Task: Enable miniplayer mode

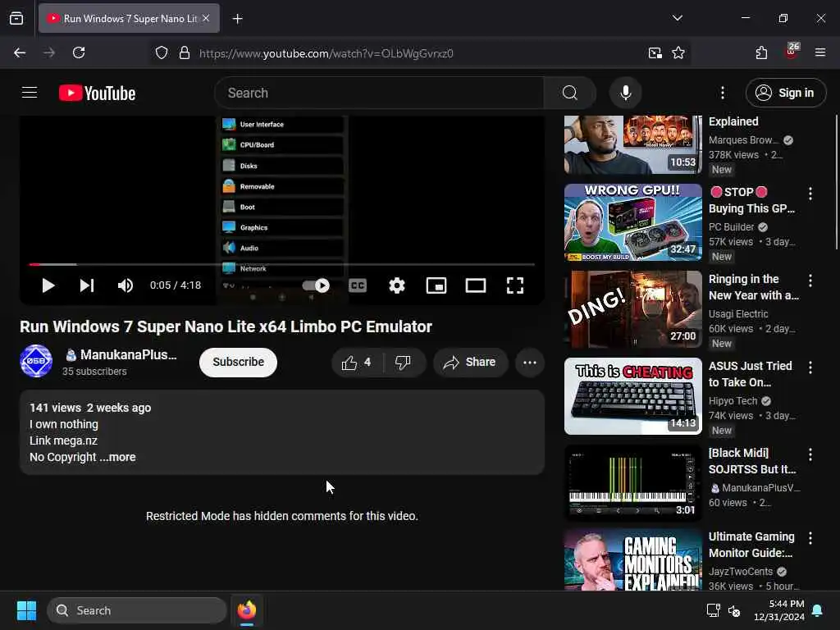Action: click(436, 285)
